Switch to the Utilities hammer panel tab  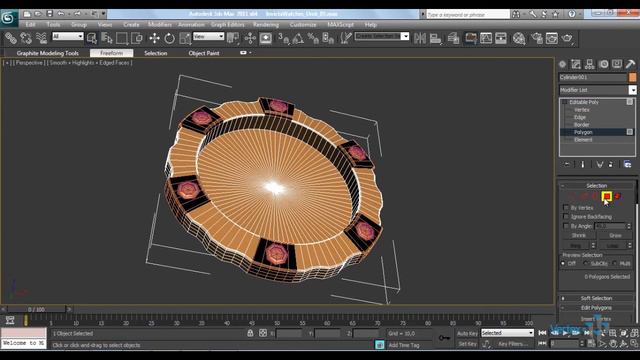click(630, 64)
